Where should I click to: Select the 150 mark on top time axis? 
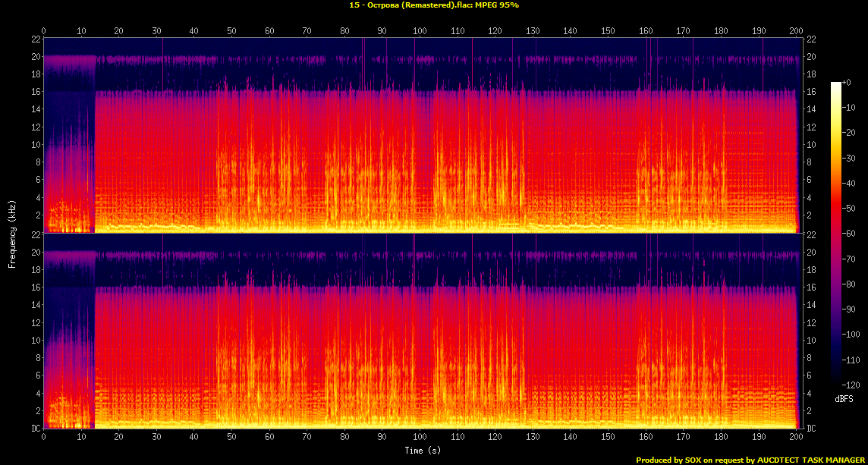pos(608,31)
